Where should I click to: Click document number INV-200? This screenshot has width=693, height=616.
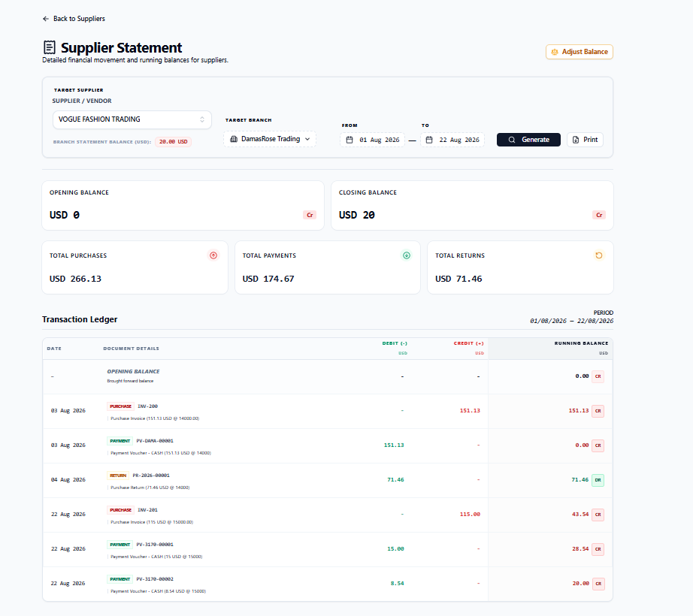coord(147,406)
